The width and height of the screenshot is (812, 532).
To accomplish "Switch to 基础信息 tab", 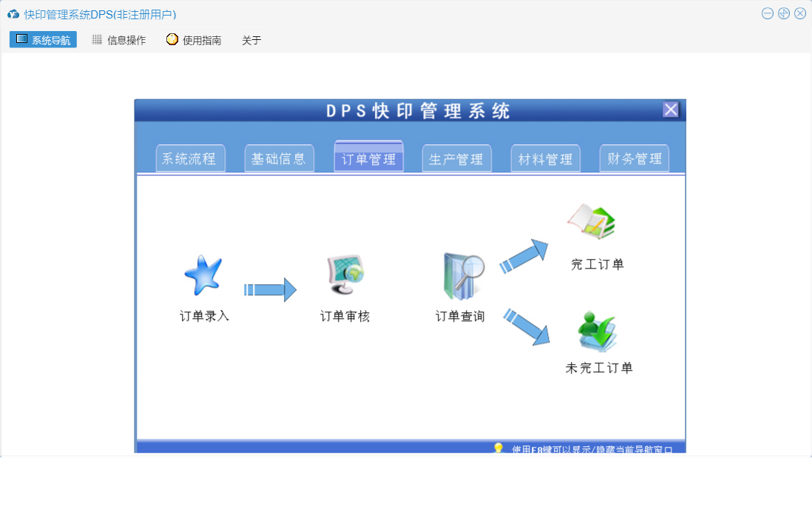I will 279,158.
